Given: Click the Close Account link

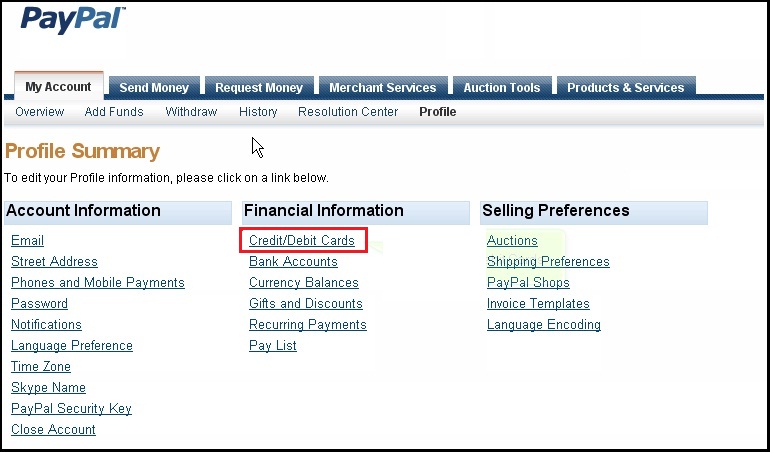Looking at the screenshot, I should click(x=54, y=429).
